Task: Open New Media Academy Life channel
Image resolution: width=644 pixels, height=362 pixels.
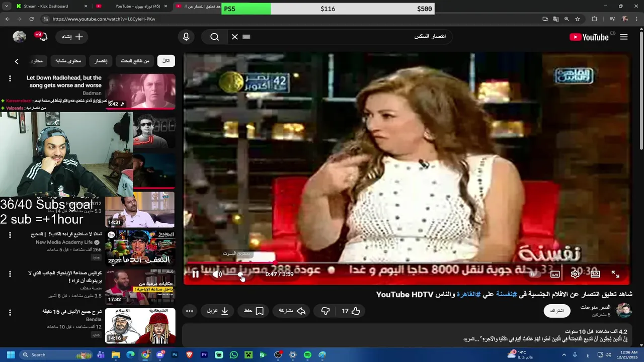Action: pos(65,242)
